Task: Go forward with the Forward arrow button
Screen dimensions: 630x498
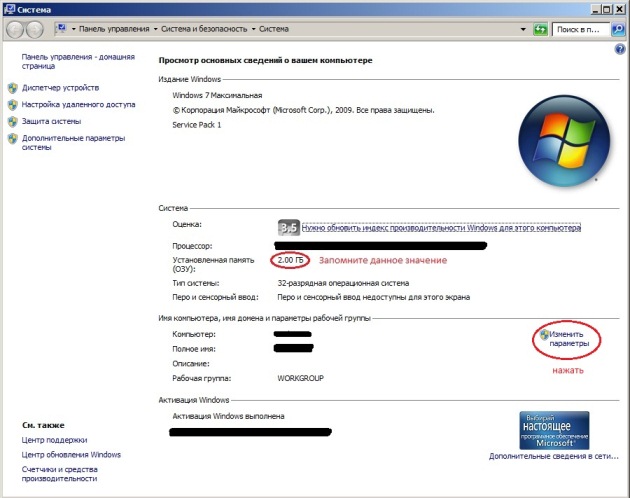Action: [x=35, y=29]
